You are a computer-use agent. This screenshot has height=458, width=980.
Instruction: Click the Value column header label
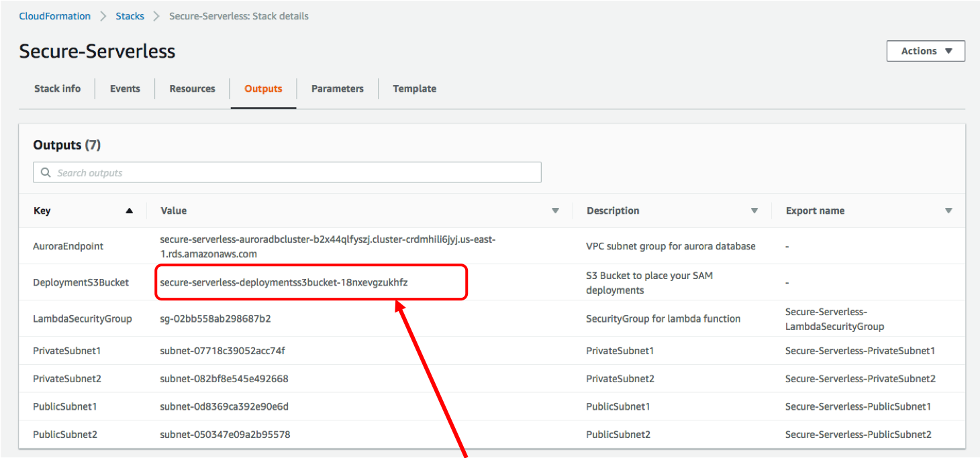pos(174,211)
